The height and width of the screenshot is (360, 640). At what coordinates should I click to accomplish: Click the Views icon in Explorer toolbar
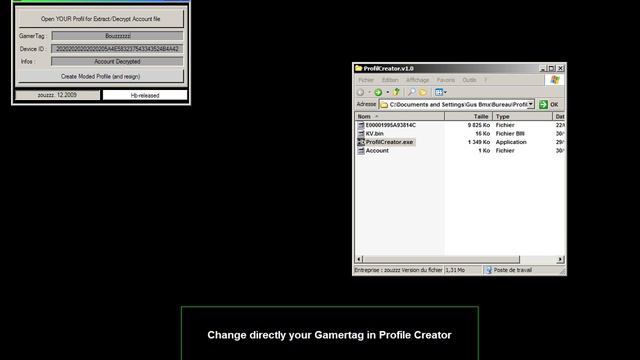pos(439,92)
